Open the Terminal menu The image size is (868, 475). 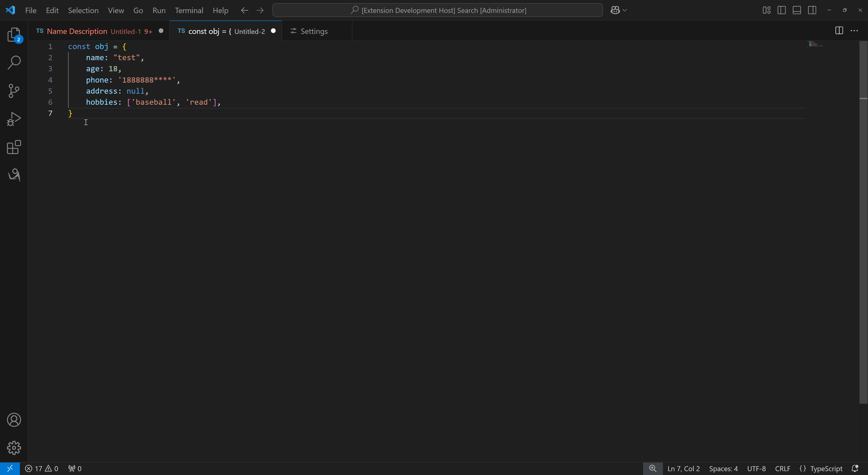coord(189,10)
